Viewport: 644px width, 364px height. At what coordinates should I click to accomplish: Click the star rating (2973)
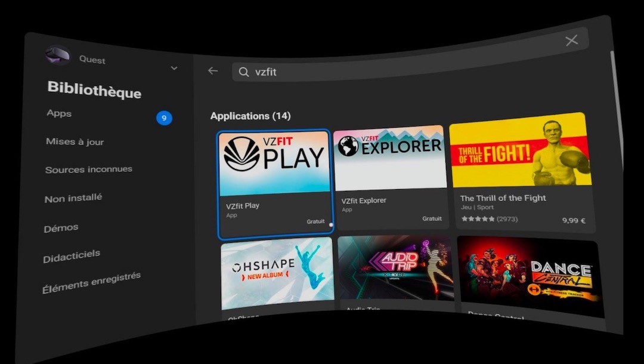[x=489, y=219]
